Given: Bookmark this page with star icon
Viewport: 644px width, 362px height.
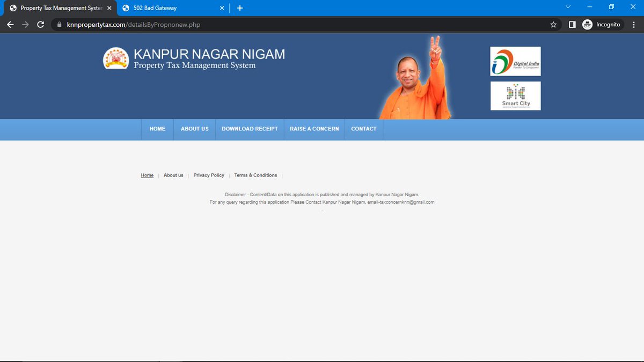Looking at the screenshot, I should click(x=553, y=25).
